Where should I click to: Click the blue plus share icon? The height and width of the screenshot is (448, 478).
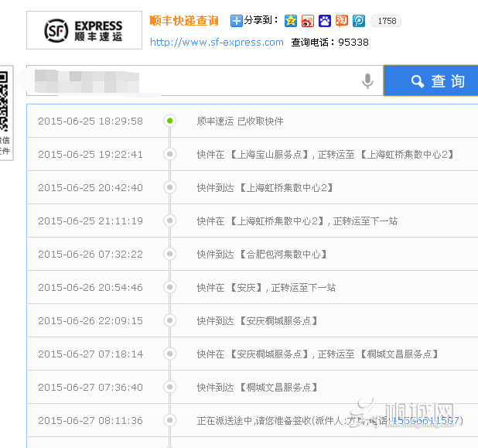click(x=237, y=21)
